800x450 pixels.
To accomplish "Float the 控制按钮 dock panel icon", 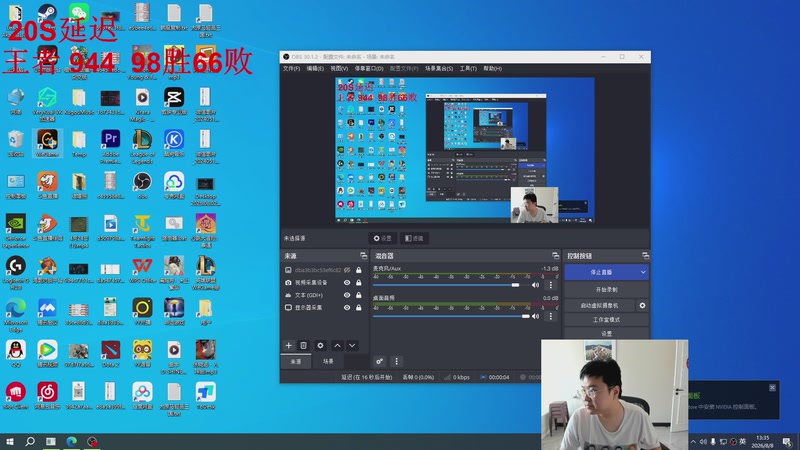I will [645, 256].
